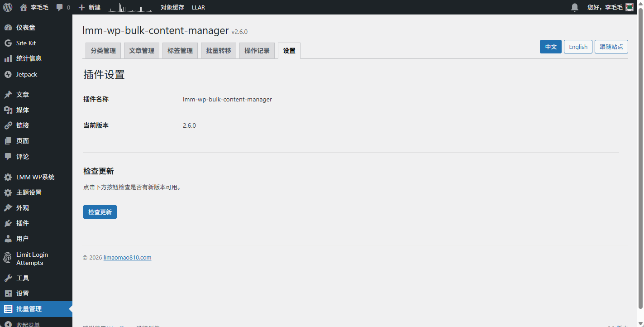Click the notification bell icon
Image resolution: width=644 pixels, height=327 pixels.
(x=575, y=7)
